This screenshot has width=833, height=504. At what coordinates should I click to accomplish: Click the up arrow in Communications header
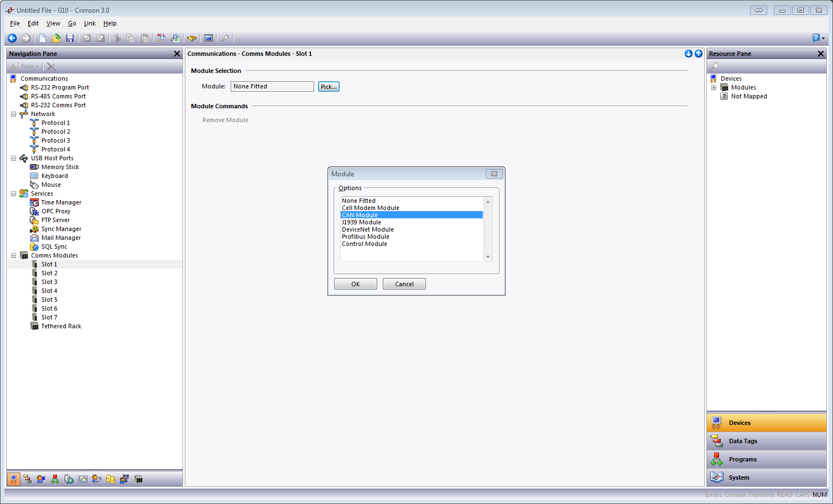click(x=699, y=54)
